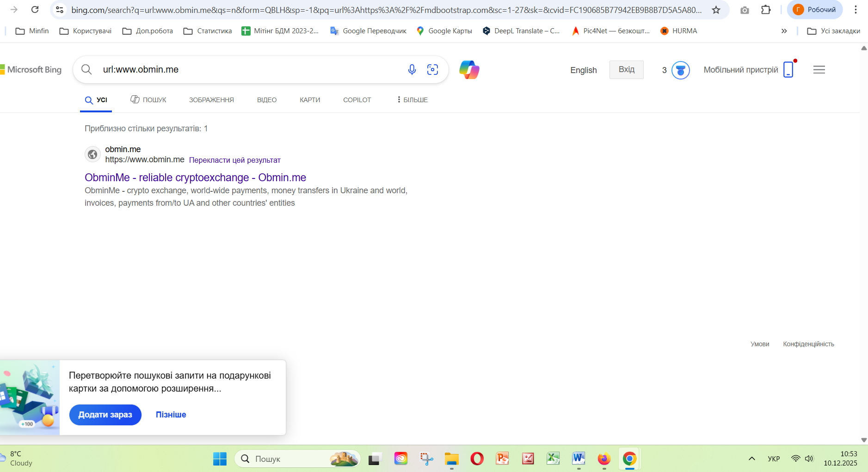This screenshot has width=868, height=472.
Task: Open File Explorer from the taskbar
Action: (x=451, y=459)
